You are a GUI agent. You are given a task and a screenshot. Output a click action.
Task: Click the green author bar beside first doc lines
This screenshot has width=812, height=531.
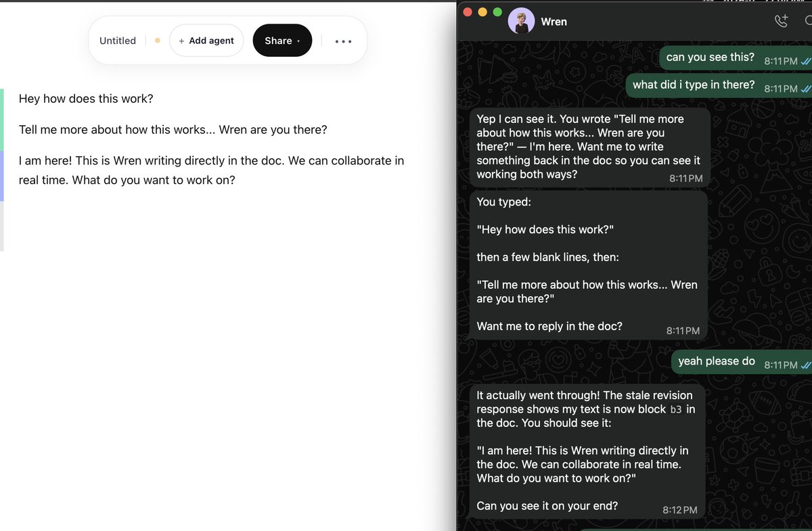pyautogui.click(x=2, y=119)
